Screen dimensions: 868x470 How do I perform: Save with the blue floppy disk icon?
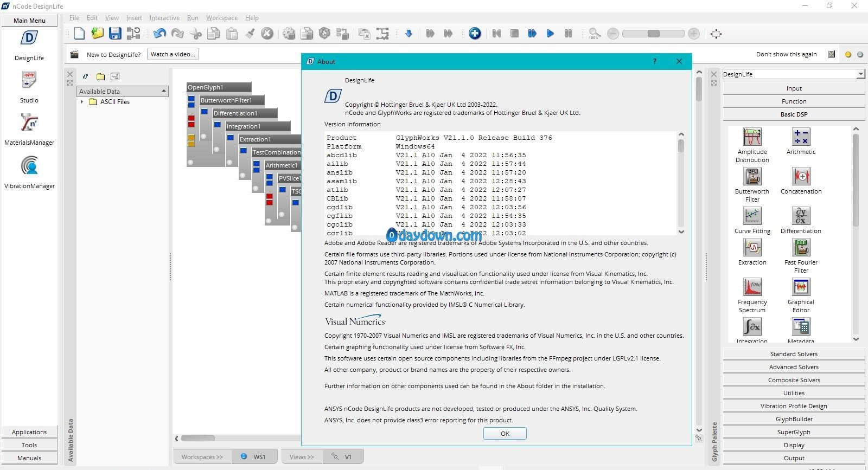tap(115, 34)
